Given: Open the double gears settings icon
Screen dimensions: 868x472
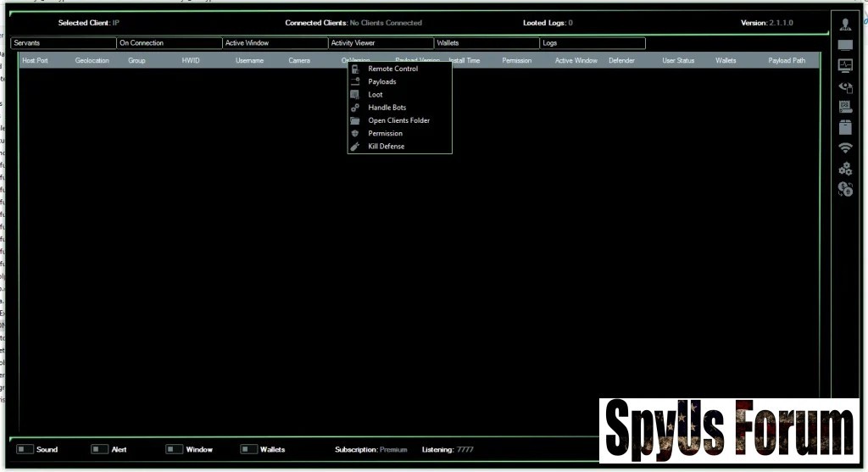Looking at the screenshot, I should point(845,169).
